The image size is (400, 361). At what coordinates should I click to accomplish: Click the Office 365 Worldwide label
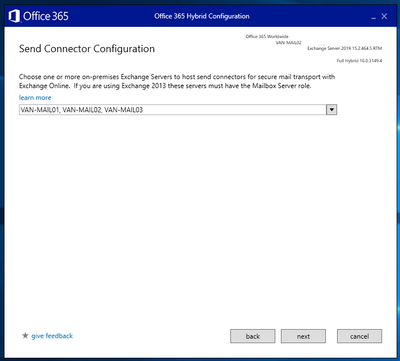point(267,36)
